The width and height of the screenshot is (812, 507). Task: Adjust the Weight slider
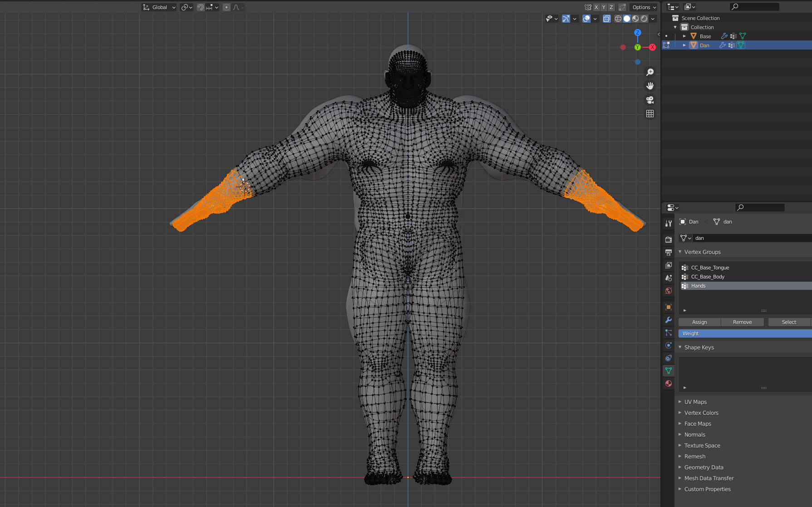[x=745, y=333]
